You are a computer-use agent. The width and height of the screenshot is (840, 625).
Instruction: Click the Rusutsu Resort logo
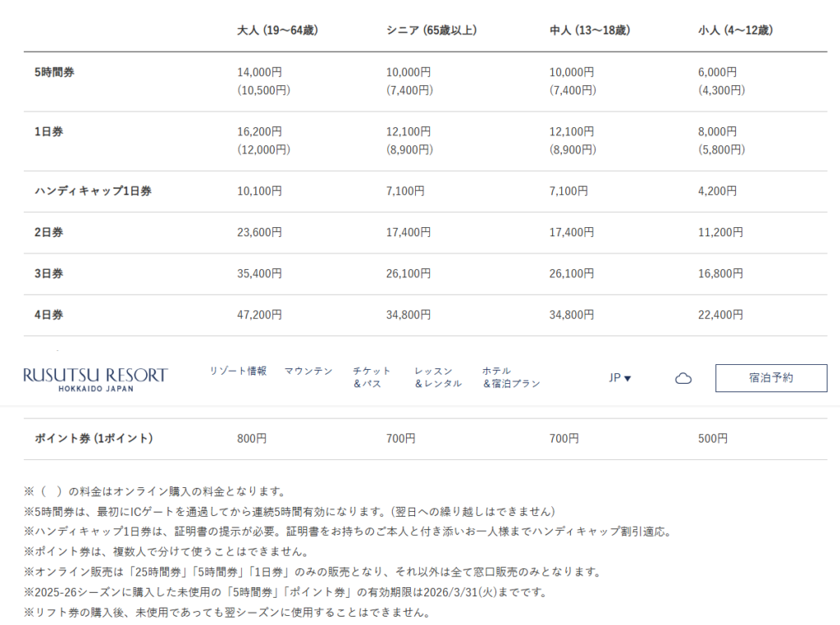(x=95, y=378)
